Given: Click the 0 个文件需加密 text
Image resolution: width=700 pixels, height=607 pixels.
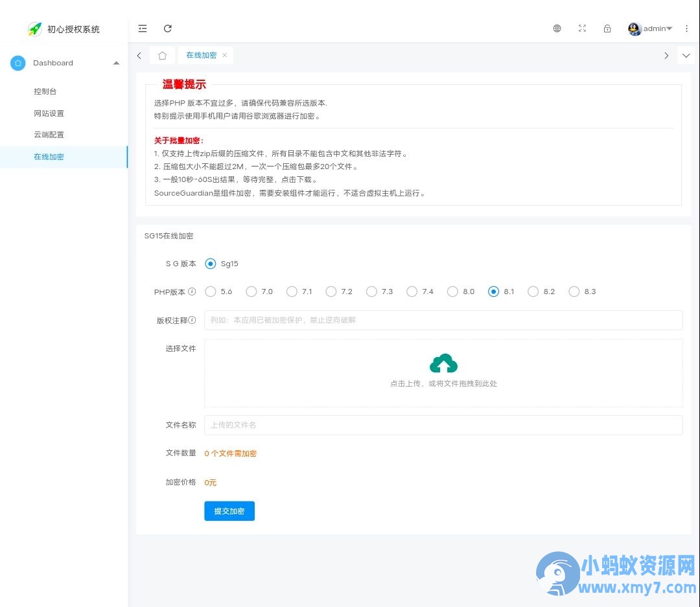Looking at the screenshot, I should 230,453.
